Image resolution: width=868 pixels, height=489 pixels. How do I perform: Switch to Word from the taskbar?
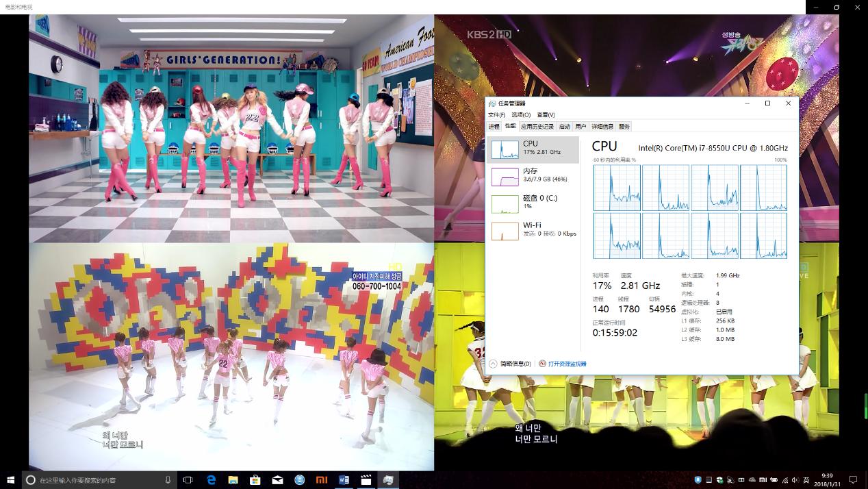(x=344, y=480)
